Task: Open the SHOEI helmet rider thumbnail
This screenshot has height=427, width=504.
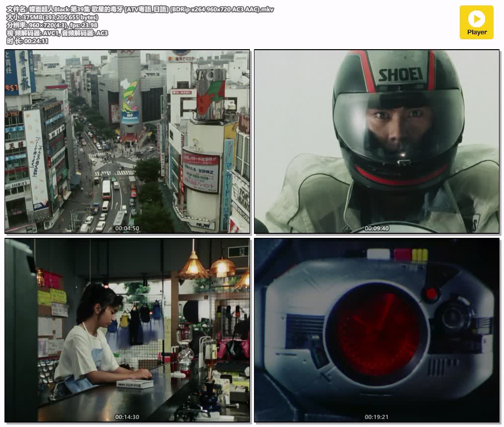Action: pos(377,142)
